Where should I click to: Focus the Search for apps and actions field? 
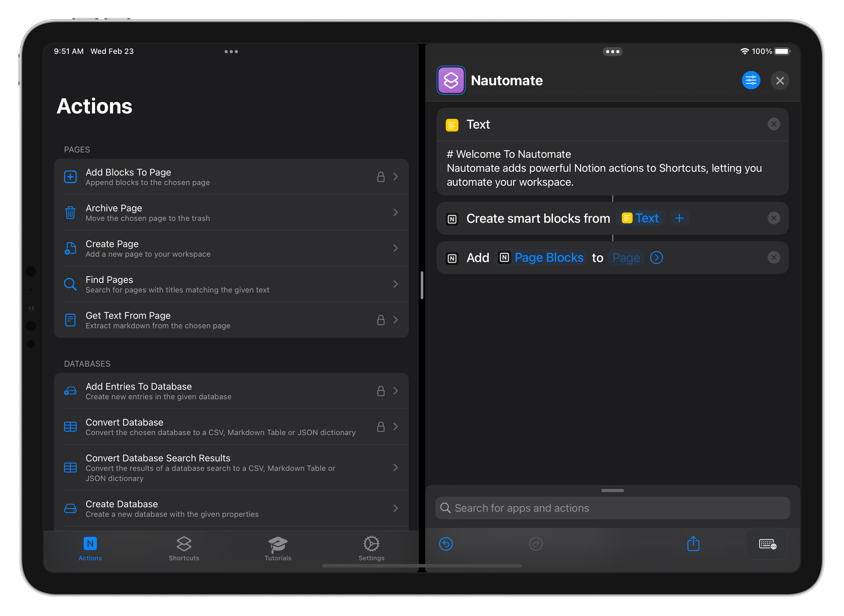[612, 508]
